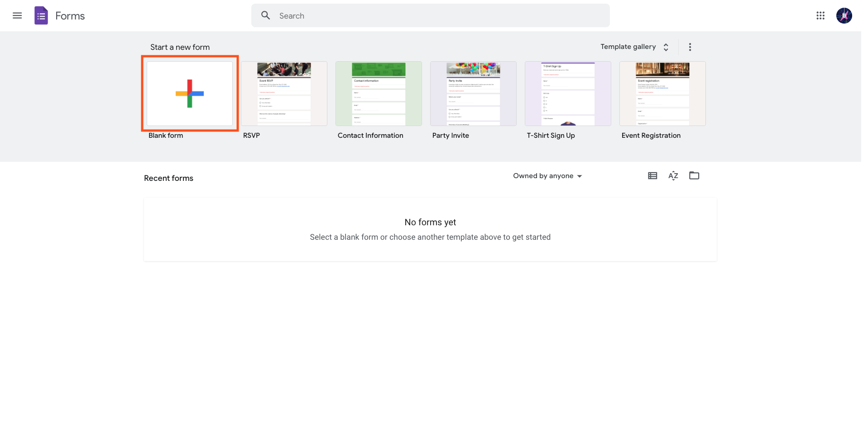Expand the Template gallery
Viewport: 868px width, 446px height.
pos(635,47)
